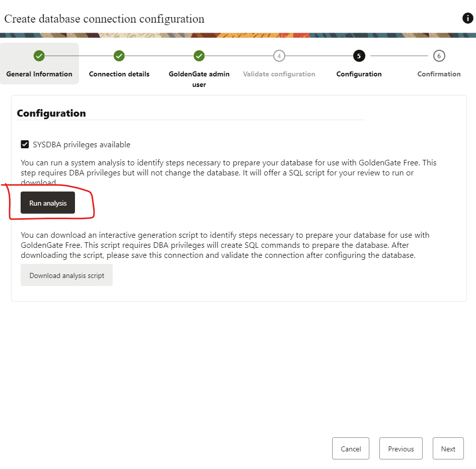476x469 pixels.
Task: Click the step 6 circle icon
Action: click(x=439, y=56)
